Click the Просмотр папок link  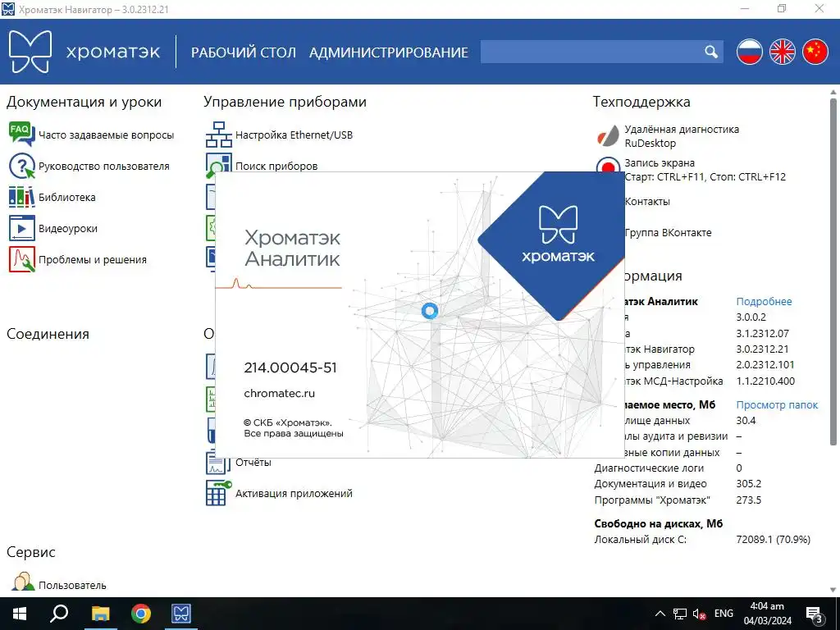click(777, 404)
